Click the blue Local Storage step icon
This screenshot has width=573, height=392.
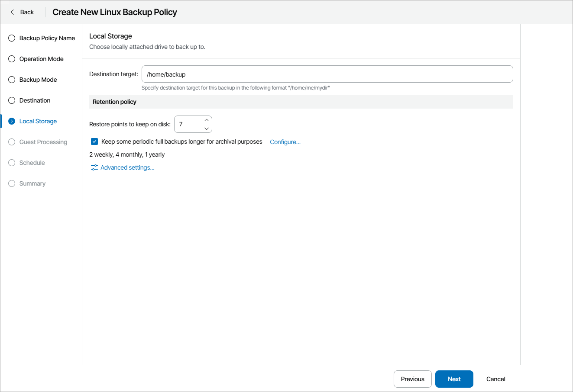[x=11, y=121]
